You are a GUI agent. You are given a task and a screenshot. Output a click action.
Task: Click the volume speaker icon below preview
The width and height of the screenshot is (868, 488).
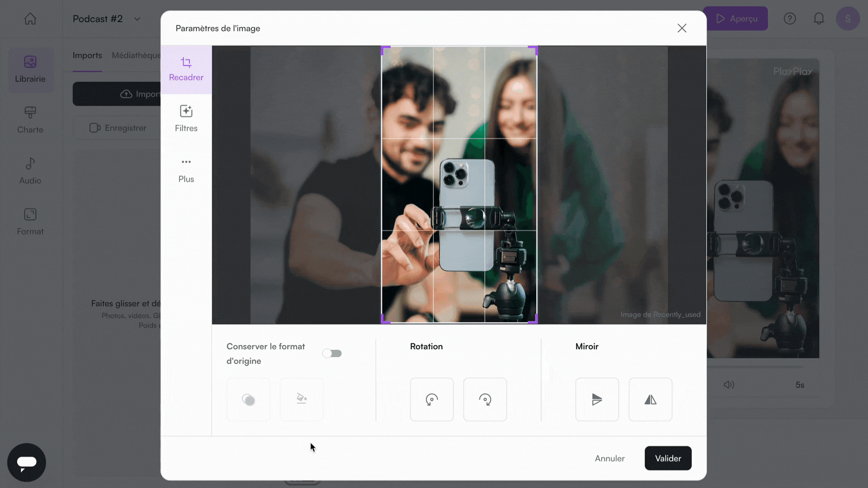click(729, 385)
